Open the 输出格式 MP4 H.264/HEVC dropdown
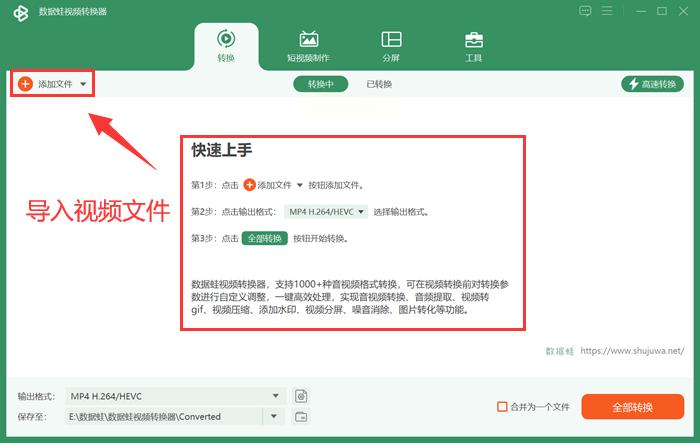The width and height of the screenshot is (700, 443). pyautogui.click(x=175, y=396)
